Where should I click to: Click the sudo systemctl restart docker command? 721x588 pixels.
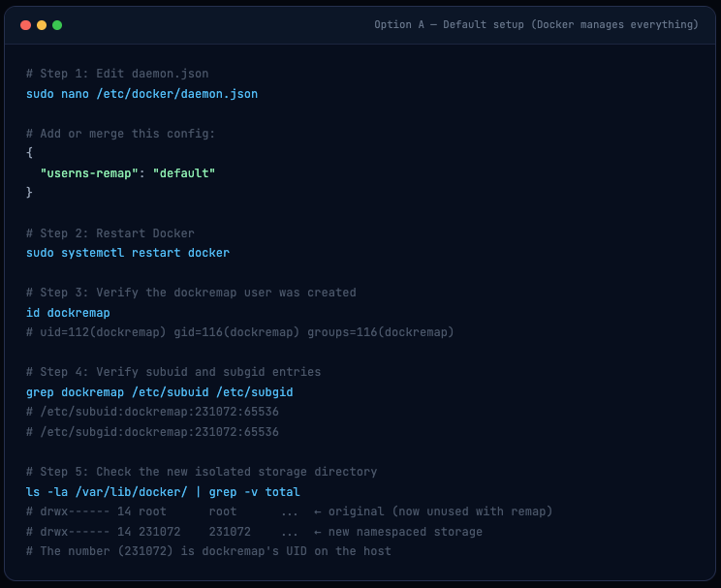point(128,253)
